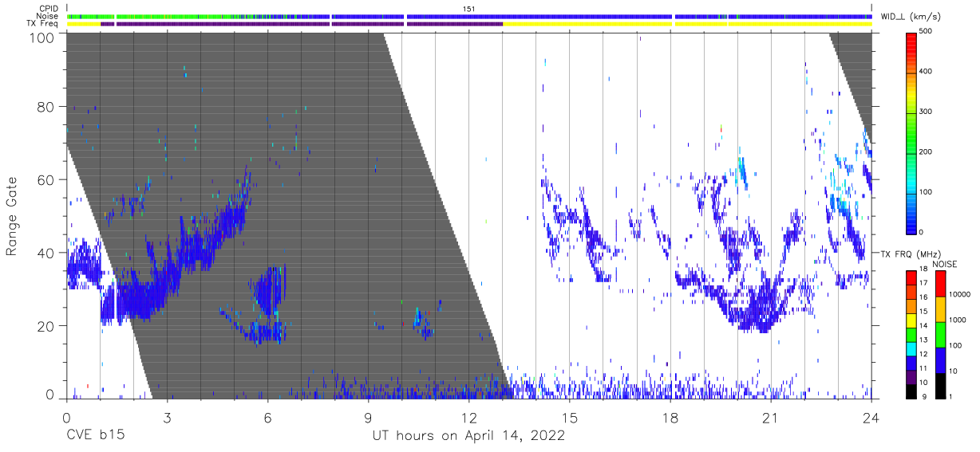This screenshot has height=452, width=980.
Task: Click the spectral width color scale bar
Action: click(911, 132)
